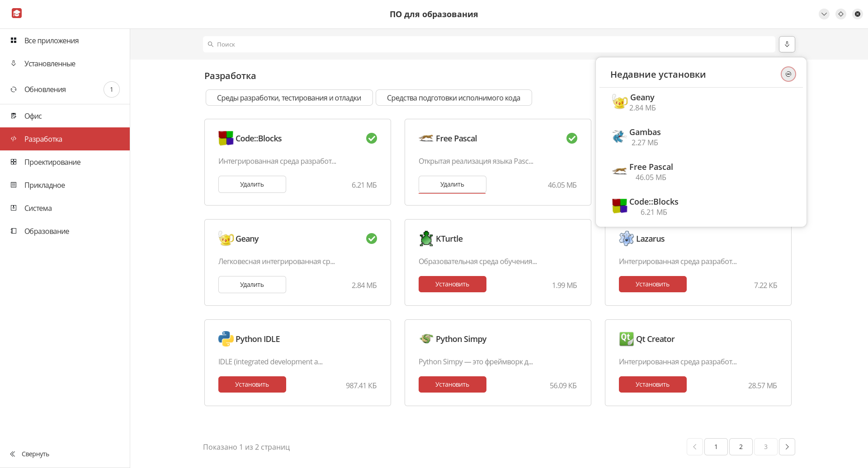Image resolution: width=868 pixels, height=468 pixels.
Task: Select the Проектирование category
Action: [x=65, y=162]
